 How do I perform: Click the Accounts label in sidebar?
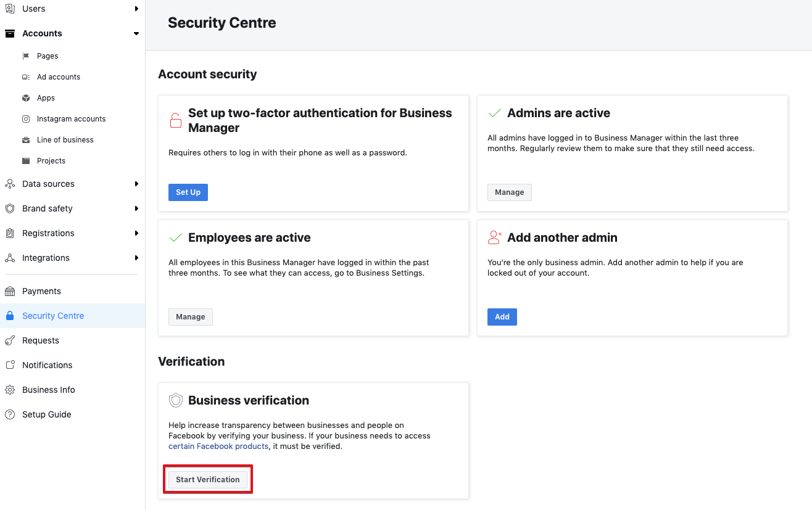[42, 33]
